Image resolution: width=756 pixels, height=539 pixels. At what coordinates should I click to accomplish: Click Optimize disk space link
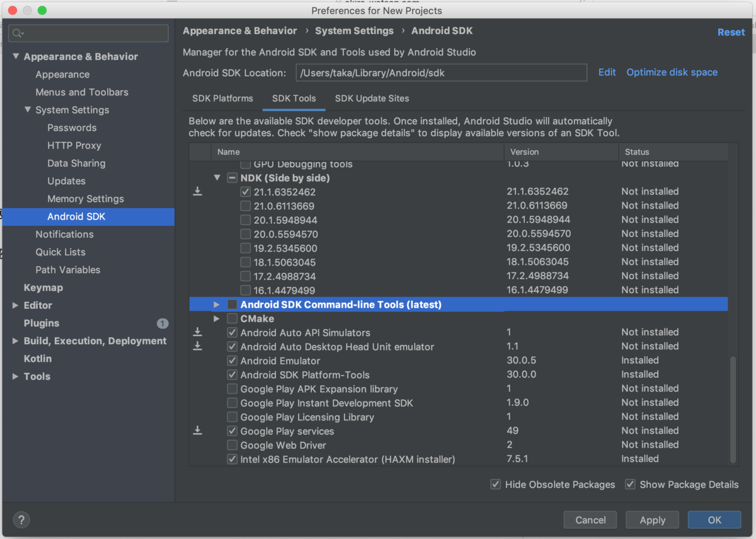[672, 72]
